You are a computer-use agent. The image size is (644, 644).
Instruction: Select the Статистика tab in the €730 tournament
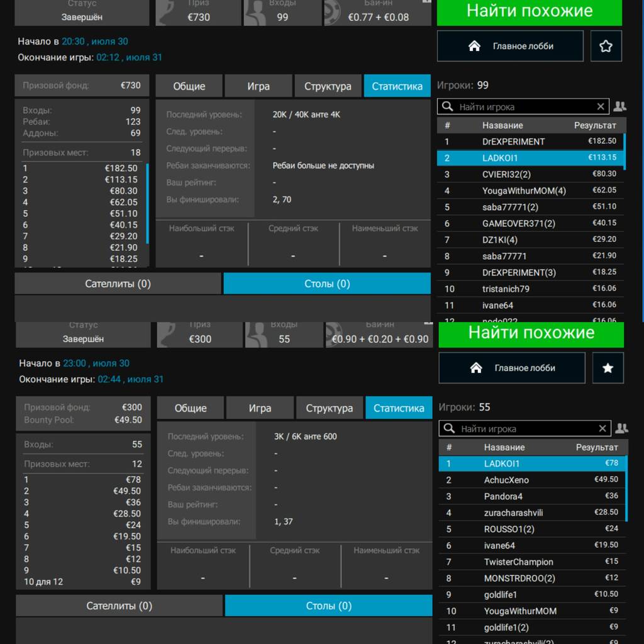tap(397, 86)
